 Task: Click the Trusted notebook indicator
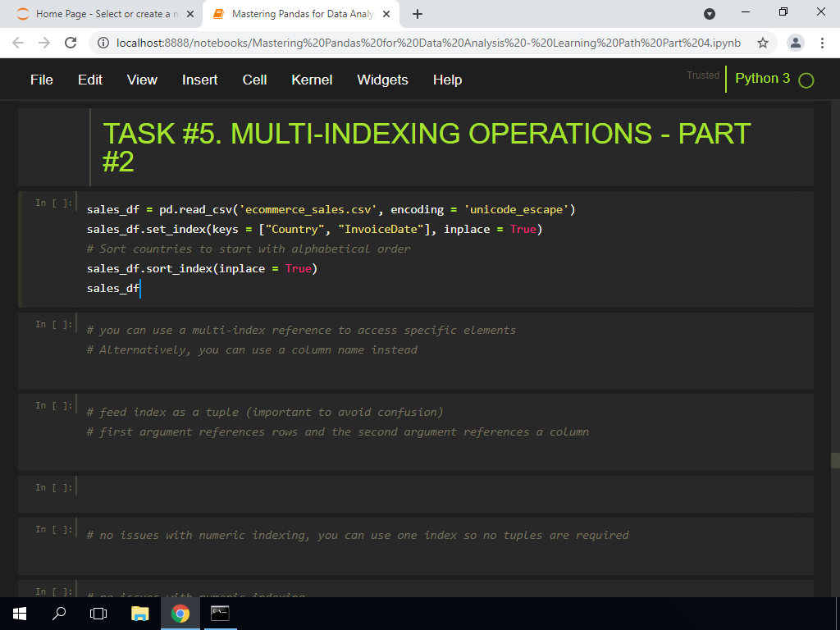tap(702, 75)
